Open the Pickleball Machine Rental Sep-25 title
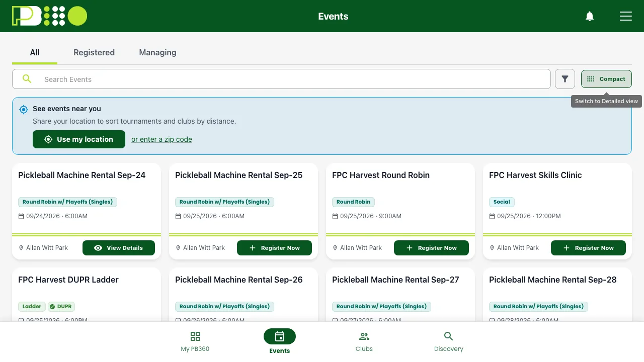This screenshot has height=362, width=644. 239,175
